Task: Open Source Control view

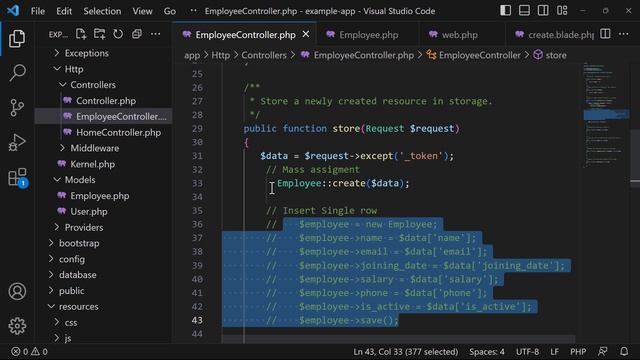Action: [x=17, y=108]
